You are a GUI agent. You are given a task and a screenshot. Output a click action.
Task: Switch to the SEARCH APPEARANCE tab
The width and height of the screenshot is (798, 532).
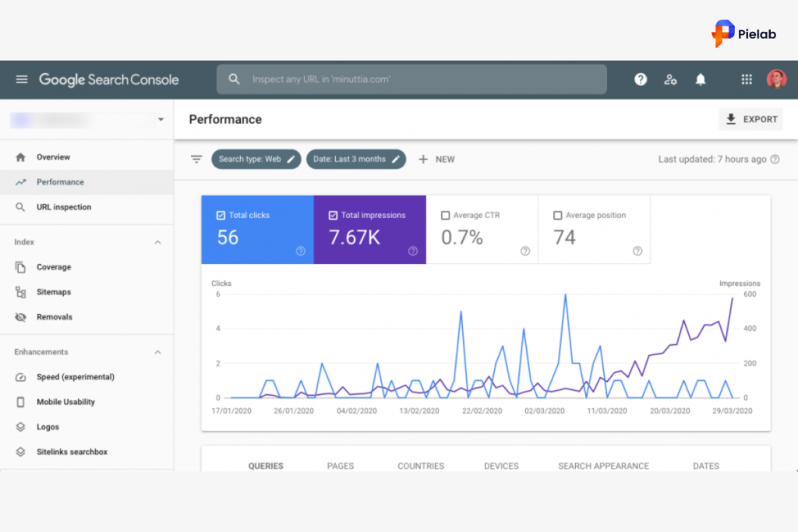(x=604, y=465)
